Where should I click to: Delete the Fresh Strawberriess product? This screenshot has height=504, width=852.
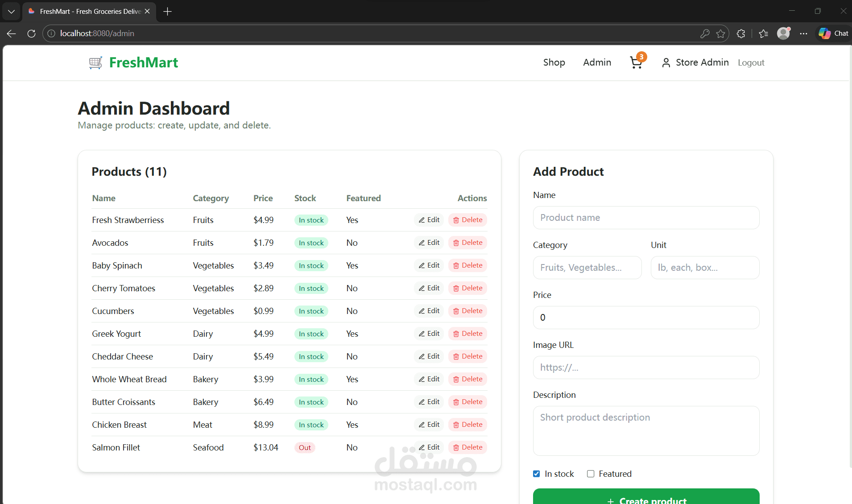click(x=468, y=220)
